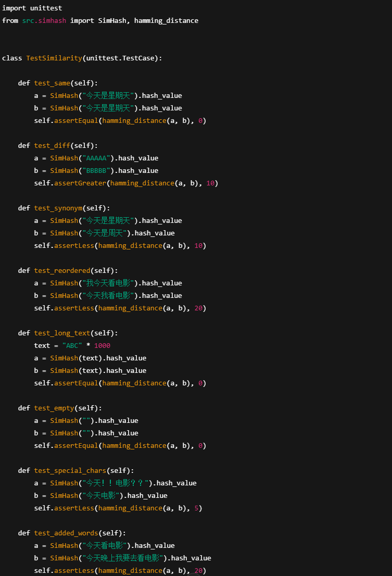Click the "ABC" string literal
Screen dimensions: 392x576
pos(72,345)
